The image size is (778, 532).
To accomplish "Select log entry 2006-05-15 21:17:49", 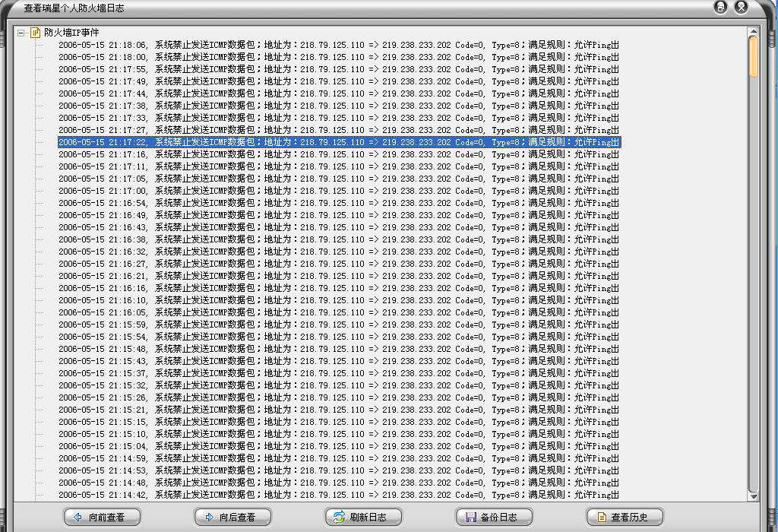I will (x=340, y=81).
